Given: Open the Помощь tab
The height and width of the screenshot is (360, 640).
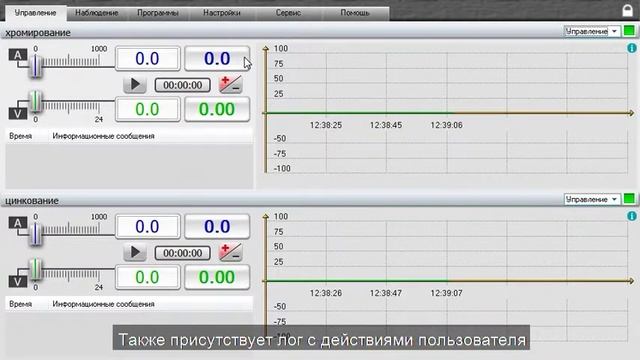Looking at the screenshot, I should click(x=355, y=13).
